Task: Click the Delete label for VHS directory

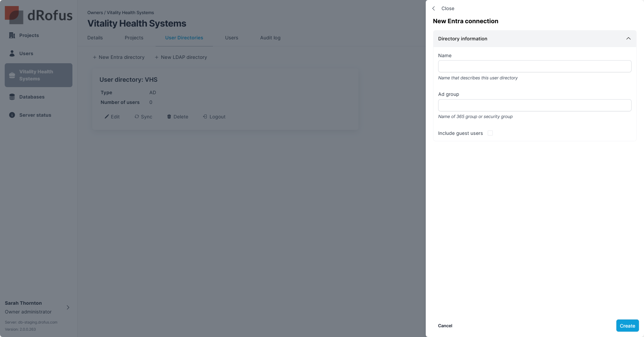Action: click(x=181, y=117)
